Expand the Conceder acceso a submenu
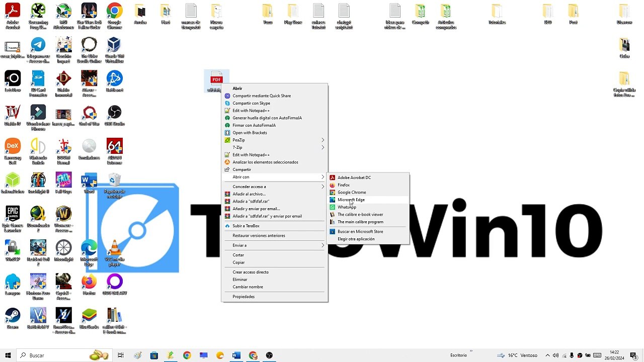Image resolution: width=644 pixels, height=362 pixels. (275, 187)
